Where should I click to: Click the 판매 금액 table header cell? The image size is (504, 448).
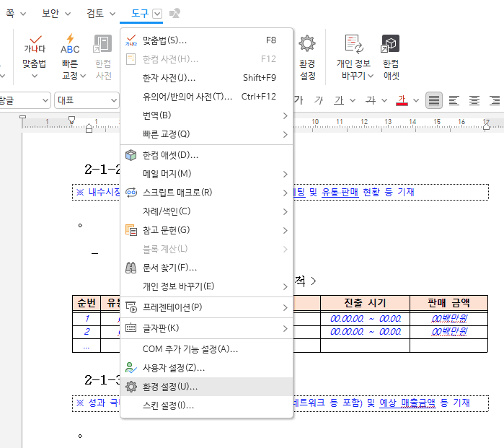pyautogui.click(x=448, y=302)
